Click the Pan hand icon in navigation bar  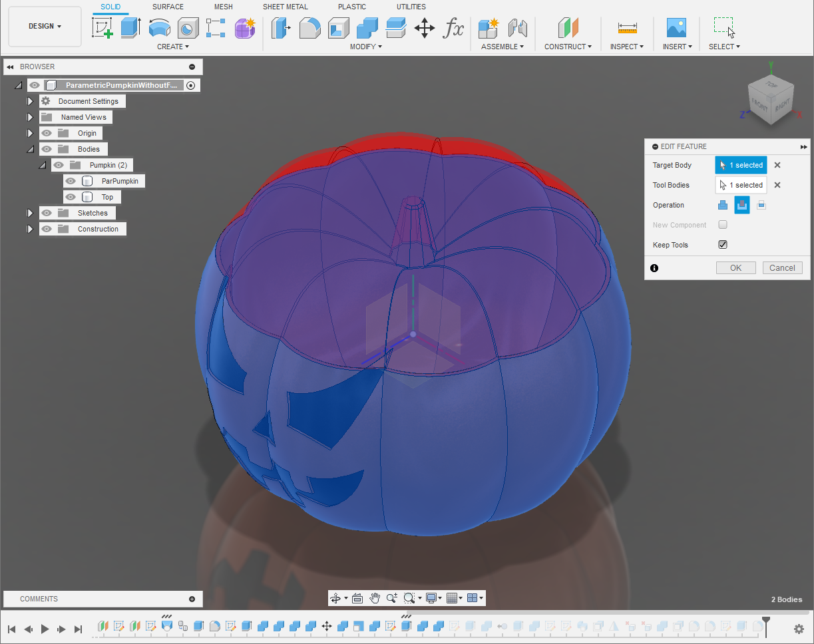[x=375, y=598]
